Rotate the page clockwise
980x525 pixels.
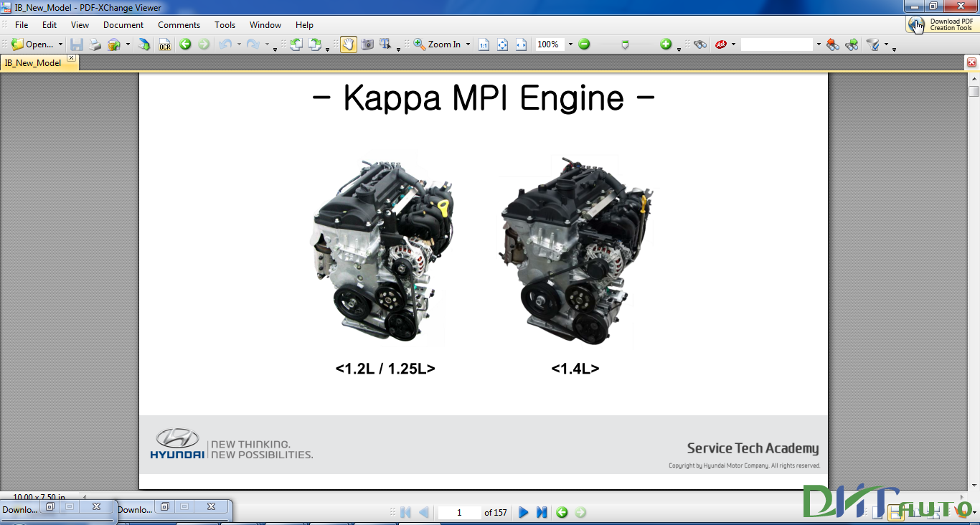[x=316, y=44]
